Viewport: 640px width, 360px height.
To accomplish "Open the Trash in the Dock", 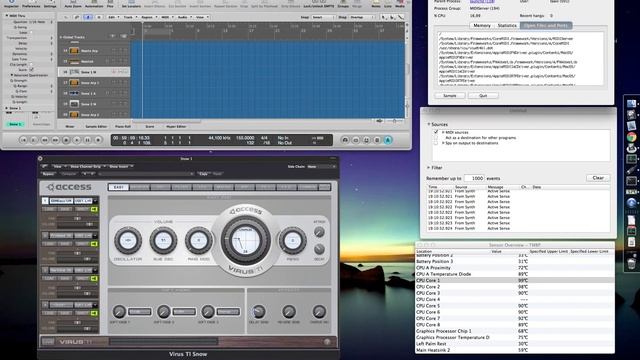I will (631, 263).
